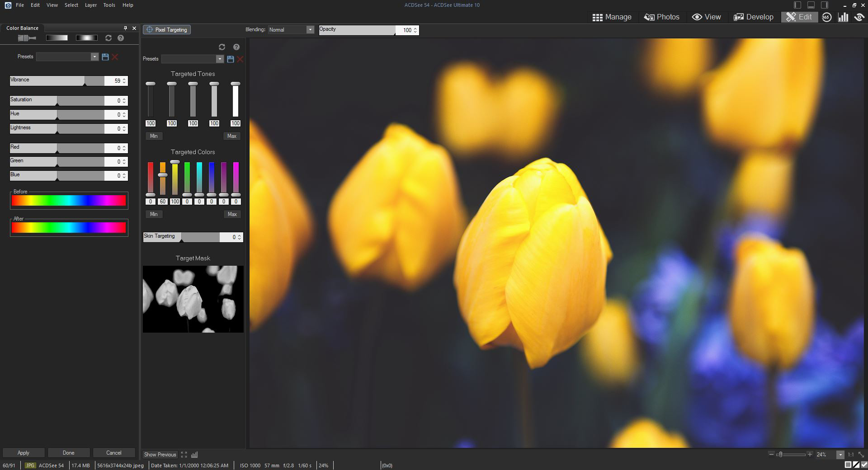Adjust Skin Targeting stepper arrows

point(240,237)
